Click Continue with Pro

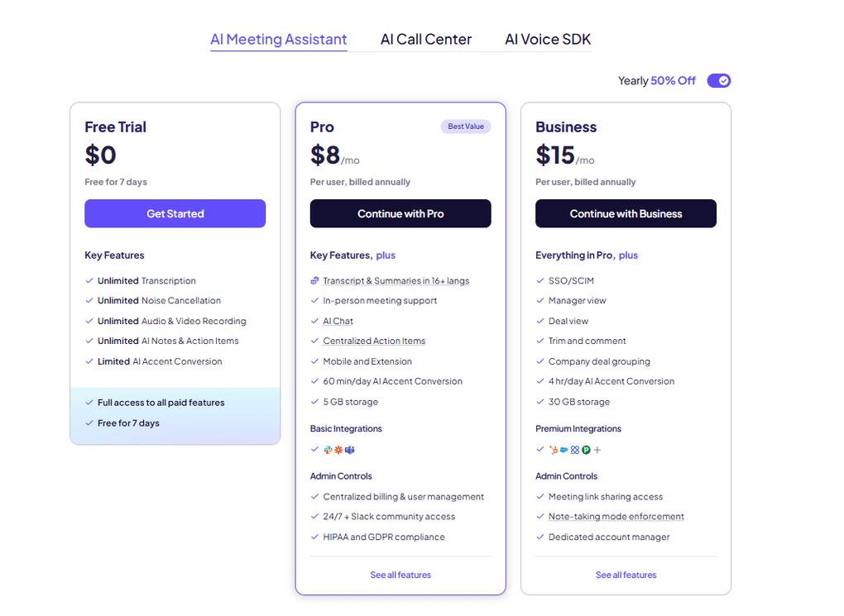coord(400,213)
